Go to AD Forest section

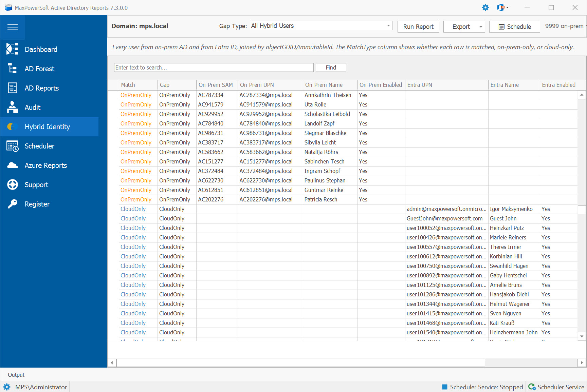pos(39,69)
